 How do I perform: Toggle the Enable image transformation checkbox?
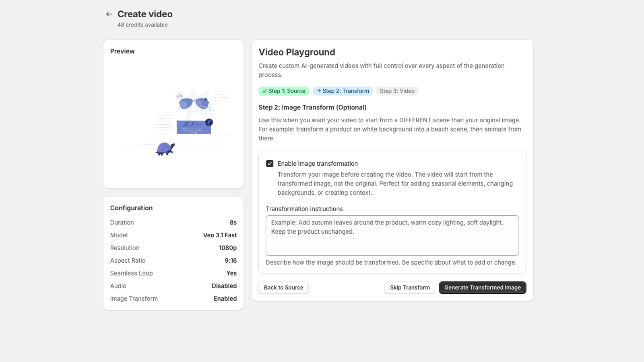(x=270, y=164)
